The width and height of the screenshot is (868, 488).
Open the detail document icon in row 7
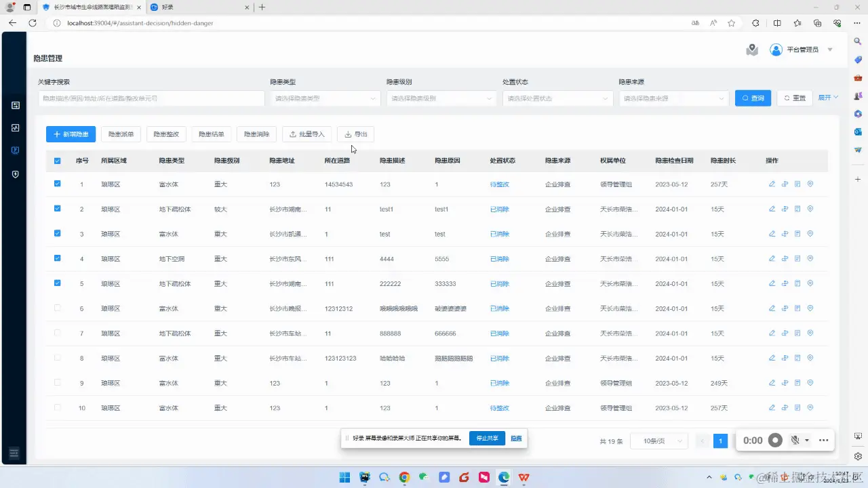[x=797, y=333]
